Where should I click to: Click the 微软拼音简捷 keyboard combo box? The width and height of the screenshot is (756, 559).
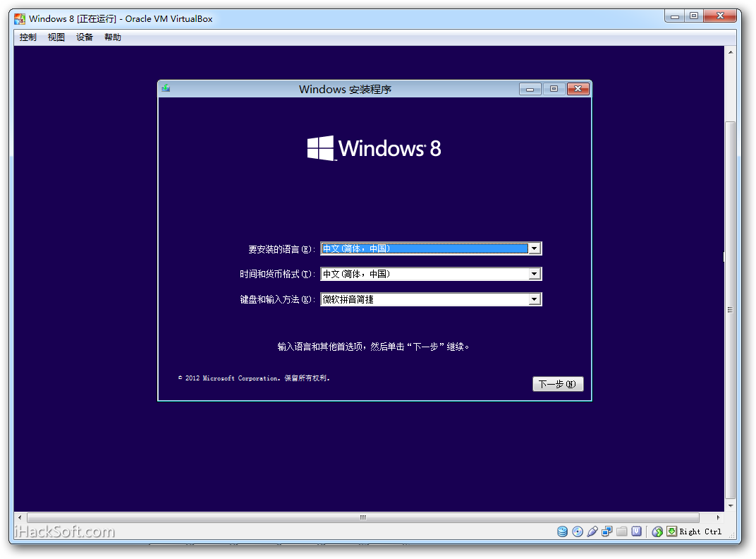[x=431, y=300]
